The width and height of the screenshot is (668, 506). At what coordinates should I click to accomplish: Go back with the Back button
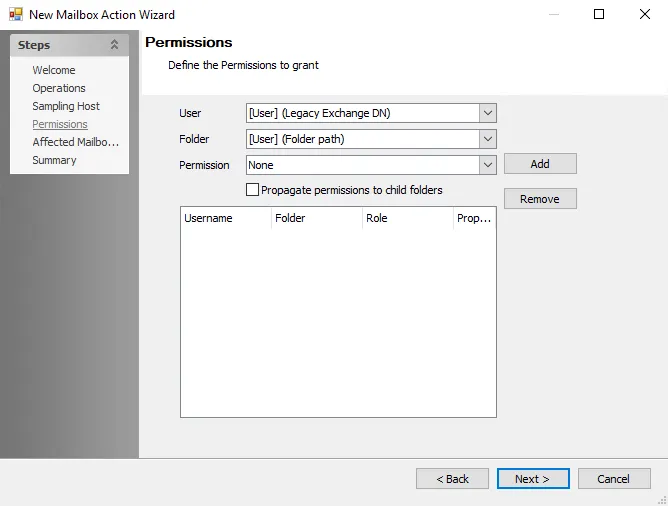(x=452, y=479)
